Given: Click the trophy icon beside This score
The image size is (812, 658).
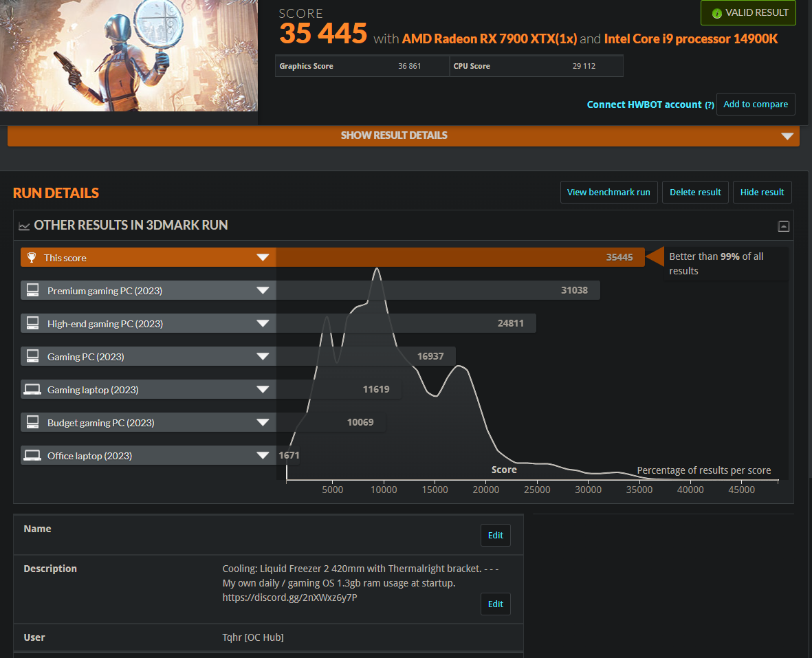Looking at the screenshot, I should coord(31,258).
